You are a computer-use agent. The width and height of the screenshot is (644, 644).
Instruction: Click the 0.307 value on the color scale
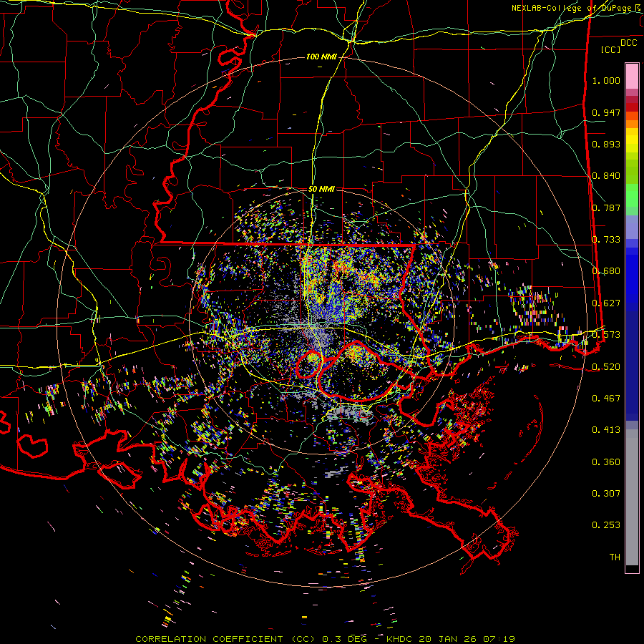click(606, 494)
